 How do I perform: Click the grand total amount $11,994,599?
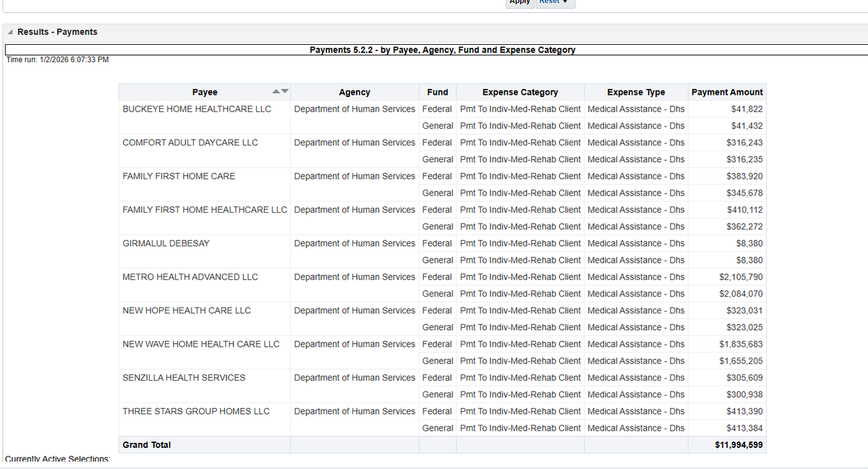pyautogui.click(x=739, y=444)
